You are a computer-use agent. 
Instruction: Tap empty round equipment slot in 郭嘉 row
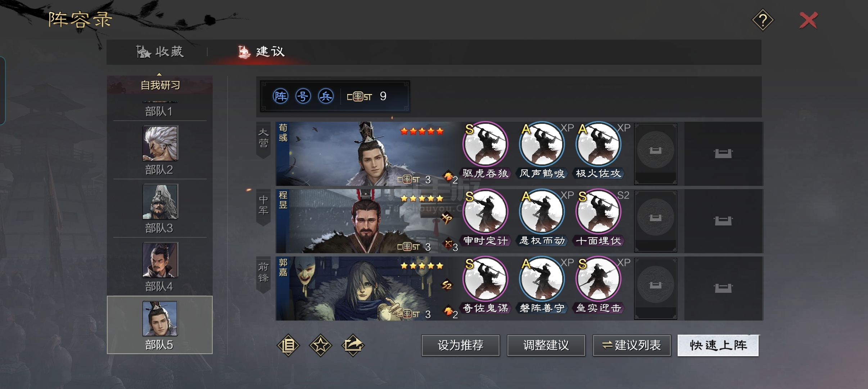[655, 289]
